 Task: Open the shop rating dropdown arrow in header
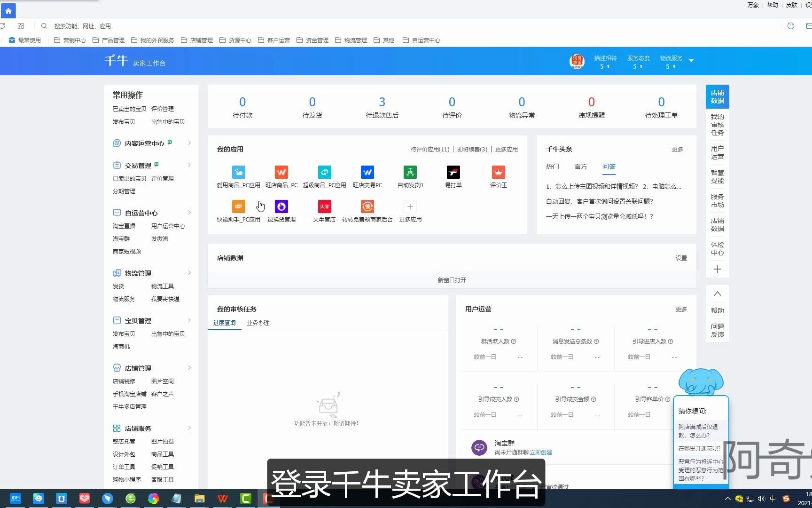[691, 61]
